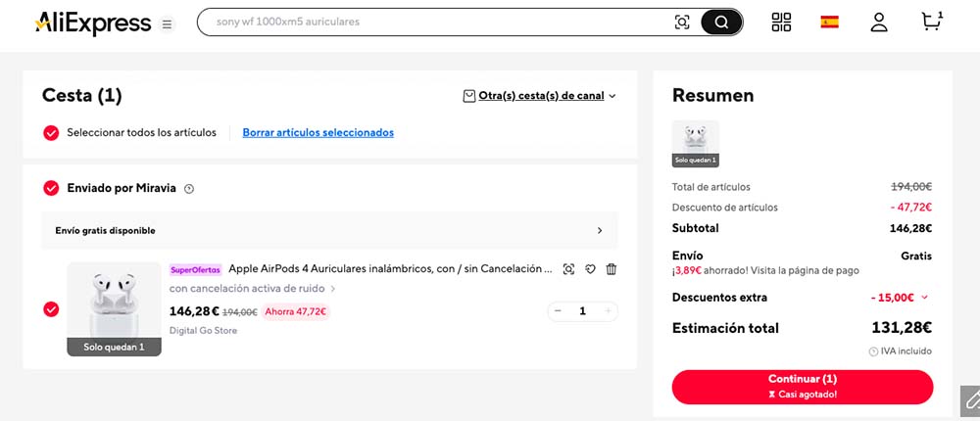The image size is (980, 421).
Task: Open the hamburger categories menu
Action: coord(167,23)
